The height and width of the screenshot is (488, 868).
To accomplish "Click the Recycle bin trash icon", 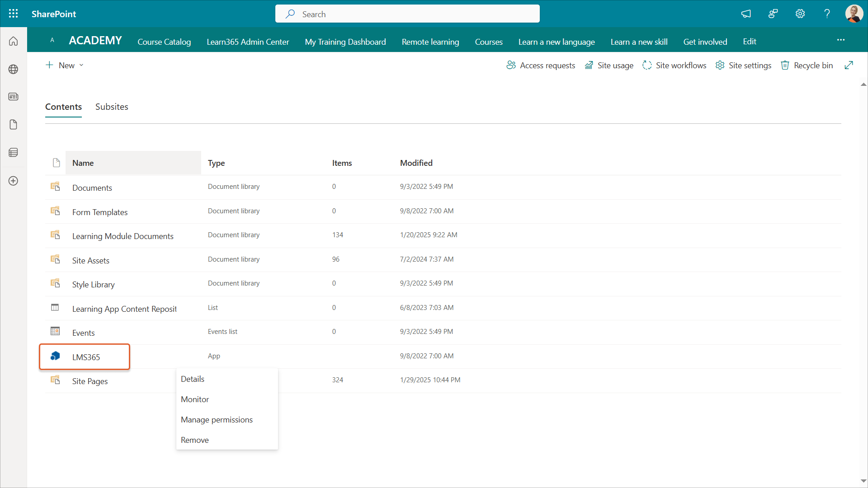I will pyautogui.click(x=785, y=66).
